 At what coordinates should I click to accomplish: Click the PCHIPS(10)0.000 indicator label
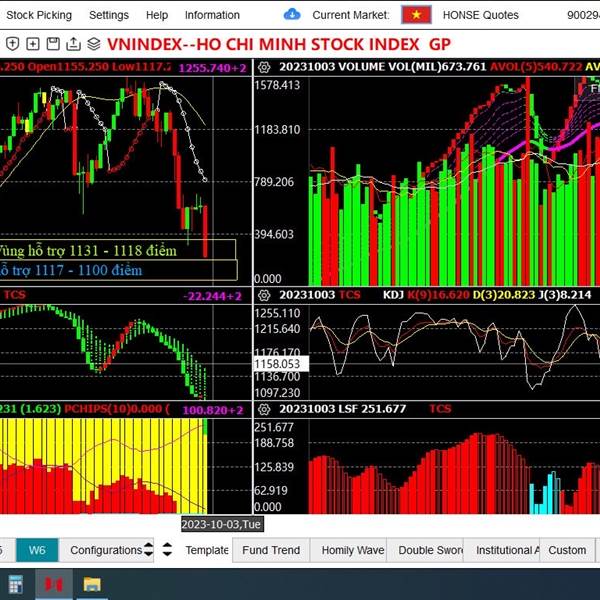(x=117, y=409)
